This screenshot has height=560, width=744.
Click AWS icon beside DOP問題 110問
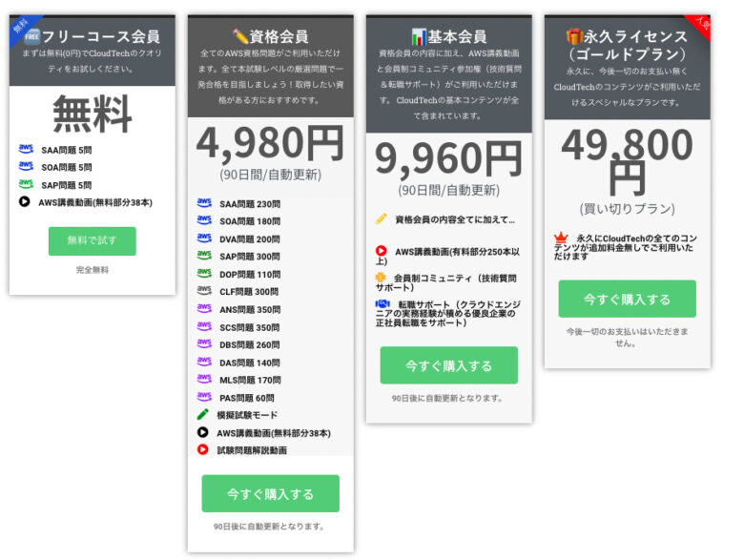tap(204, 274)
